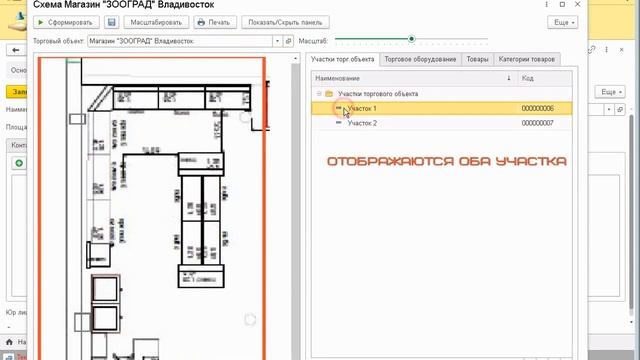Click the code 000000006 cell
The height and width of the screenshot is (360, 640).
(x=538, y=109)
